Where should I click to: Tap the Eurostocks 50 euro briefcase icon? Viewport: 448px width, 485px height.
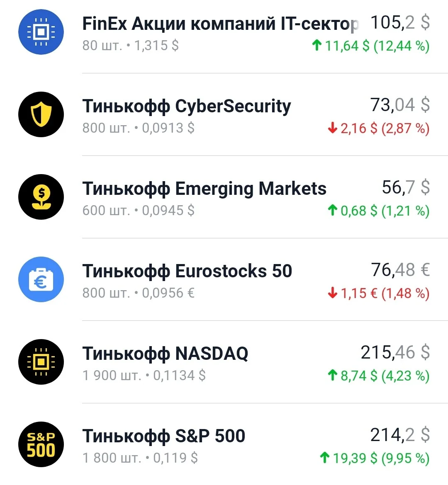tap(41, 279)
